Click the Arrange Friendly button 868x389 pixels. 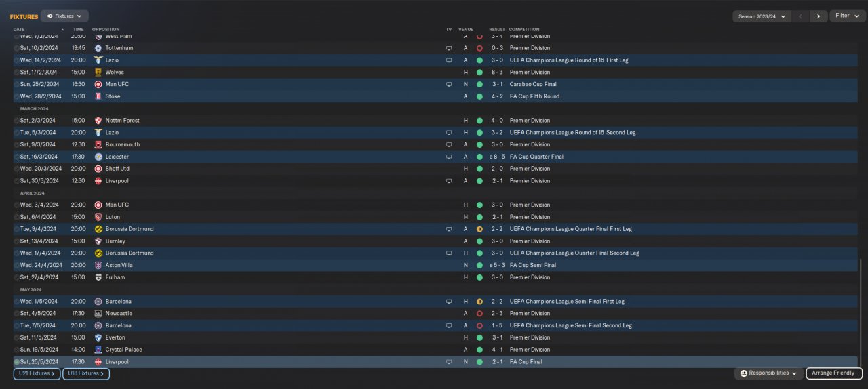click(x=834, y=373)
